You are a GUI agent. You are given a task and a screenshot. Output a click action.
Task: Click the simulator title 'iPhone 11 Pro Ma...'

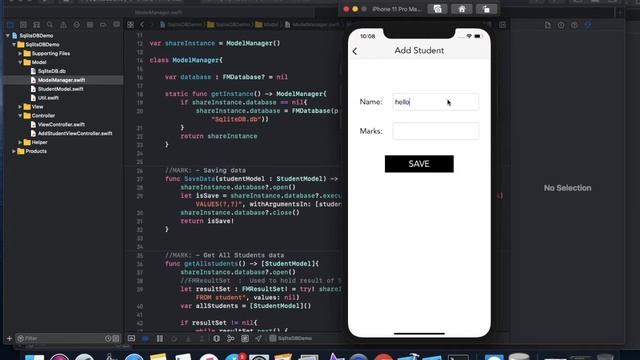(396, 9)
